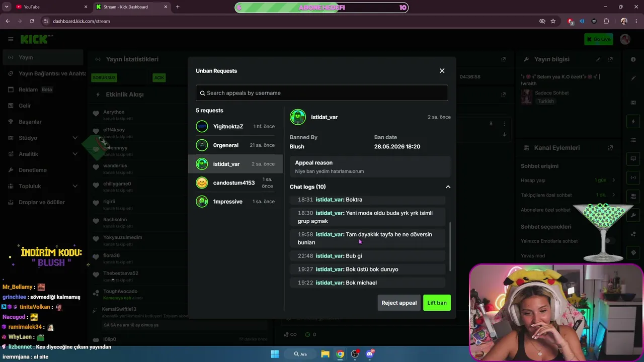Click lightning bolt icon in right rail
Image resolution: width=644 pixels, height=362 pixels.
(x=633, y=121)
